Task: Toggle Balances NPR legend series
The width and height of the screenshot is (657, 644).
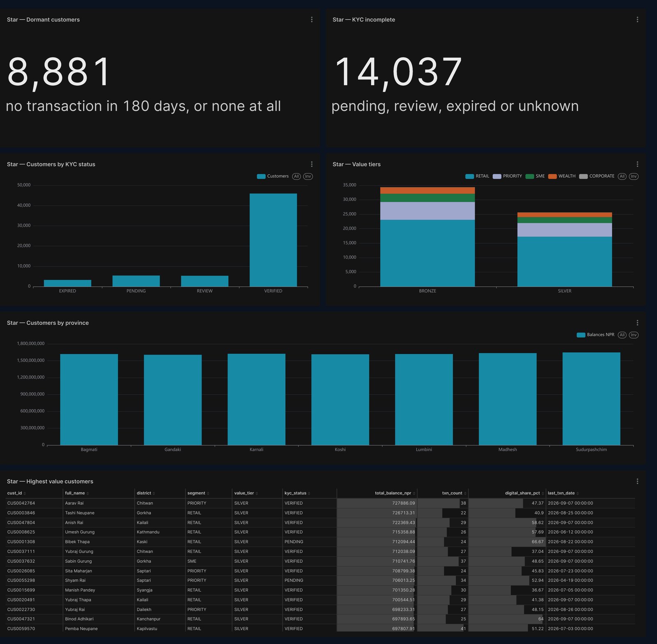Action: coord(595,335)
